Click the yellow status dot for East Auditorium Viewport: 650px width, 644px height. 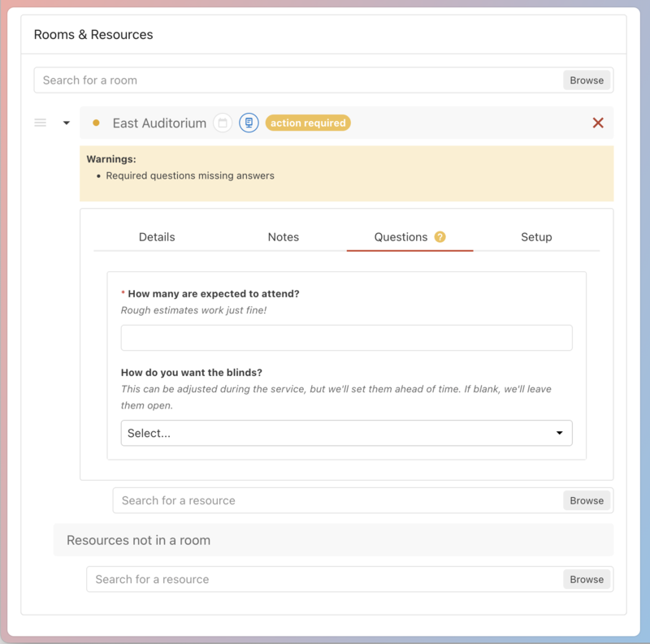point(96,123)
